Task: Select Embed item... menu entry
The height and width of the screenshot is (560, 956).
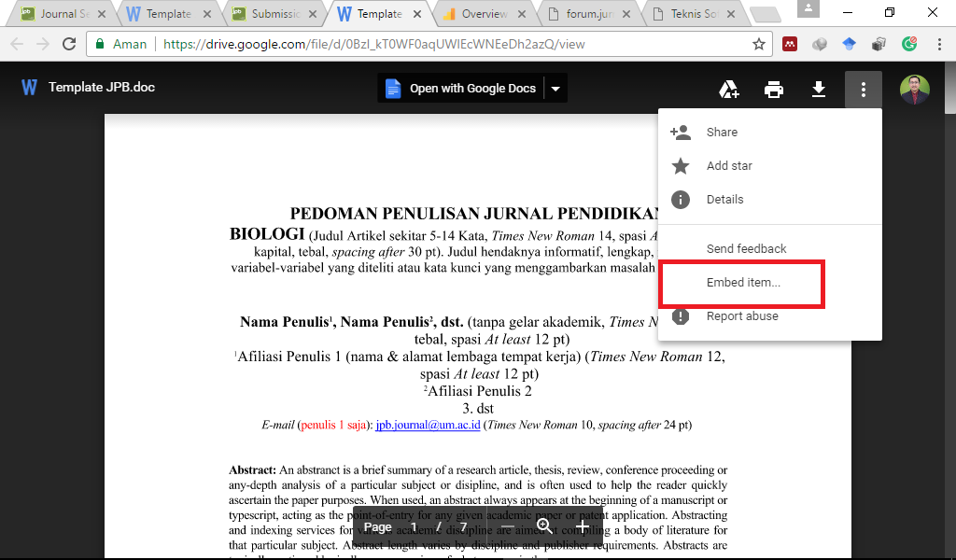Action: click(x=743, y=283)
